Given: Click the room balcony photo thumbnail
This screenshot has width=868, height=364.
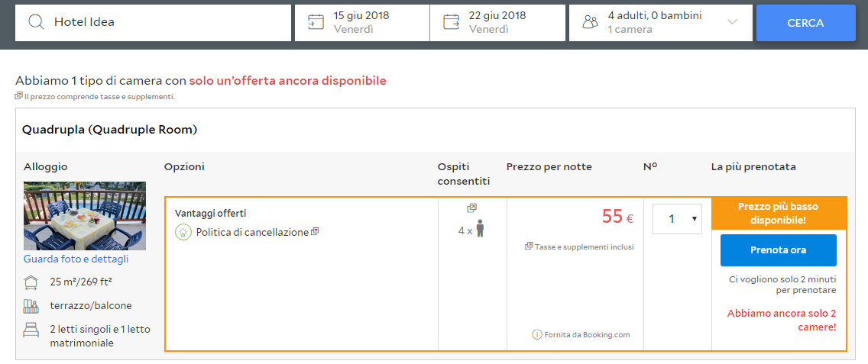Looking at the screenshot, I should 85,216.
